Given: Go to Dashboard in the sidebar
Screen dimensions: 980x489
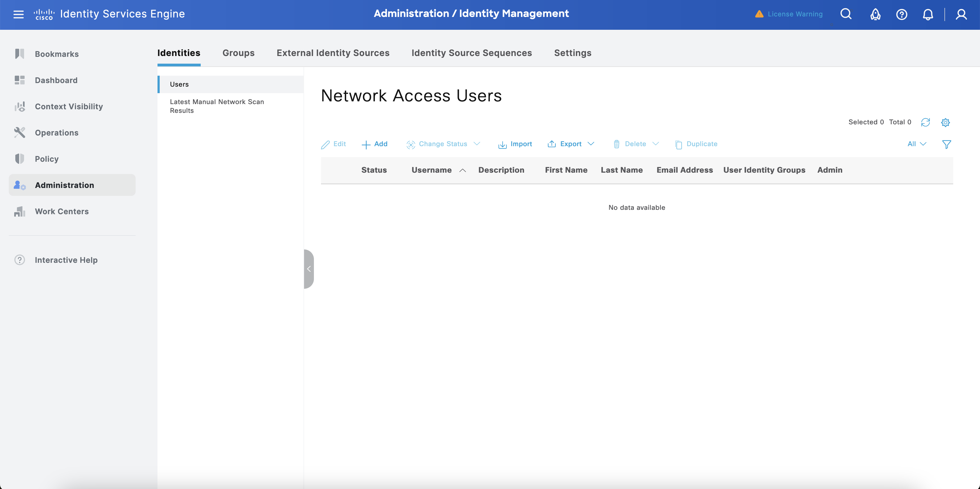Looking at the screenshot, I should click(56, 80).
